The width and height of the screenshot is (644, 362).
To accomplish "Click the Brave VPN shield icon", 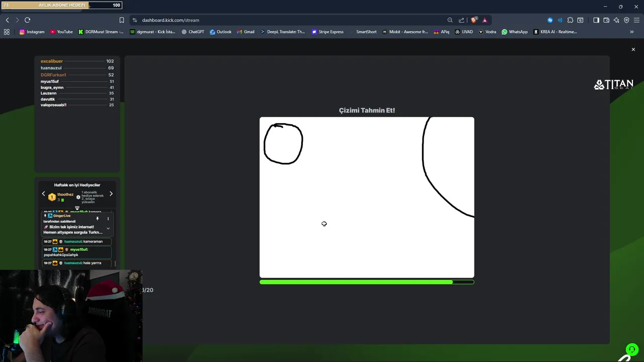I will 626,20.
